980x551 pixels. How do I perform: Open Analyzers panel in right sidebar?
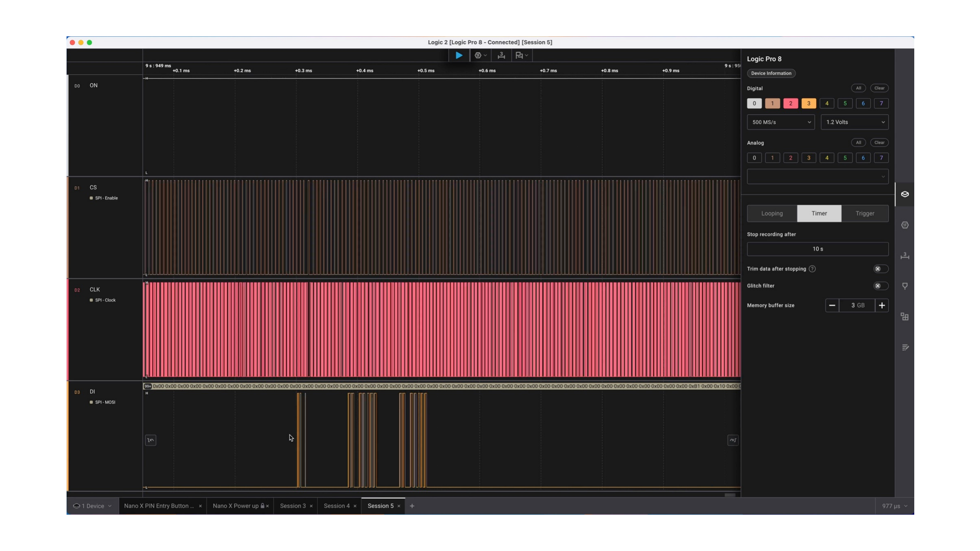pos(905,225)
